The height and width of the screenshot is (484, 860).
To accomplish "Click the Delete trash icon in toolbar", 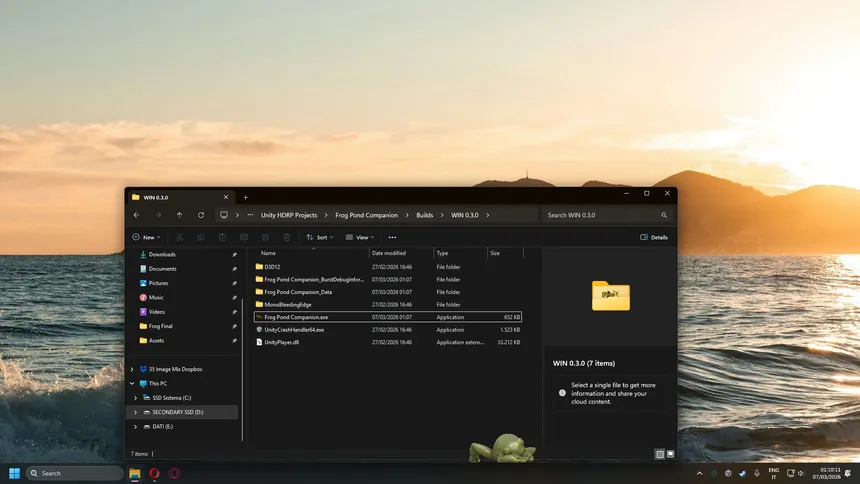I will (x=287, y=237).
